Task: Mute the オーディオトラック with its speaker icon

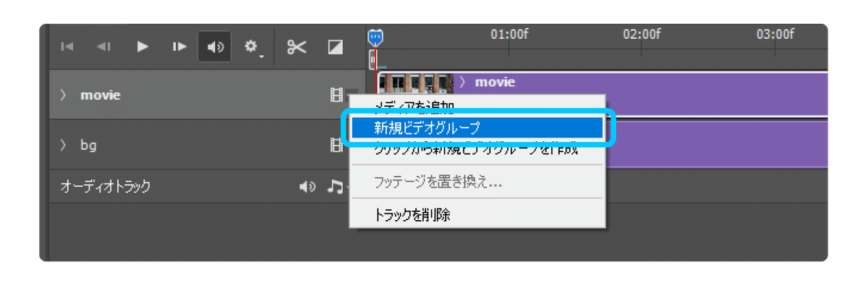Action: 307,187
